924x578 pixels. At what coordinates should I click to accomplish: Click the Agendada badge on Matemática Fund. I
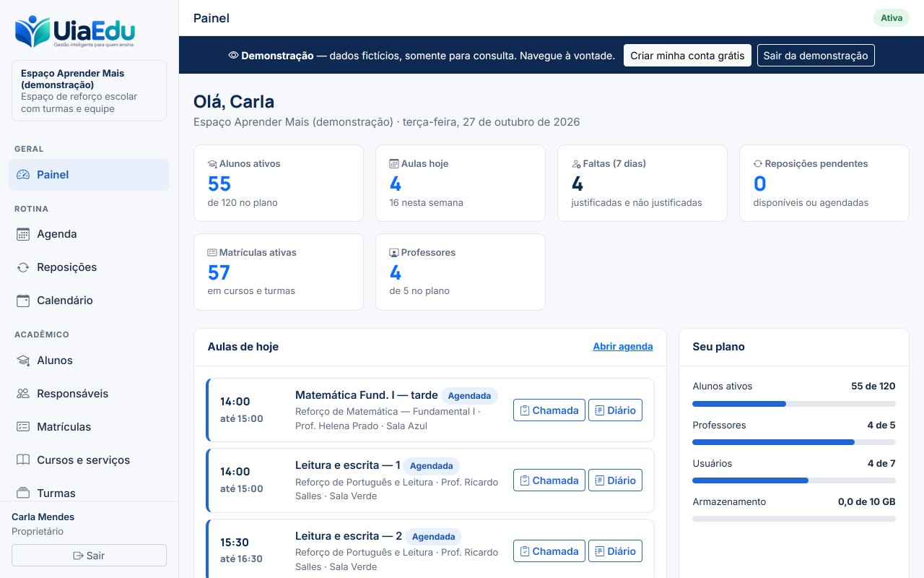[x=470, y=396]
